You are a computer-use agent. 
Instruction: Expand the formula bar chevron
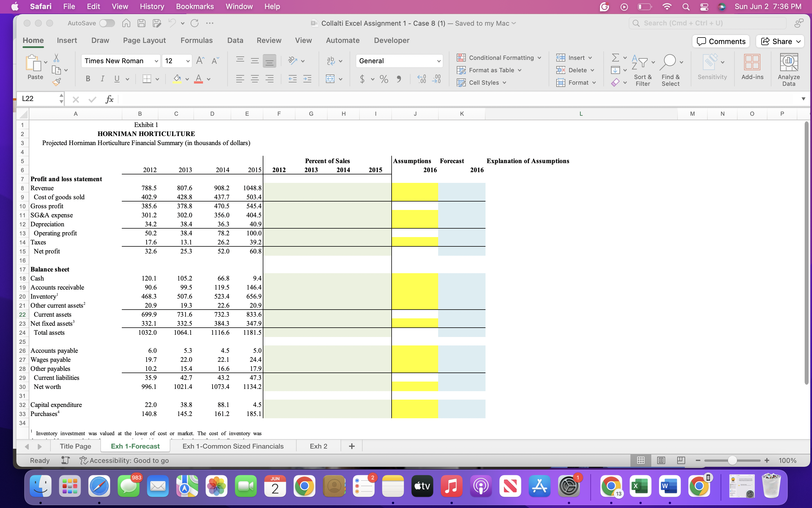[x=803, y=99]
